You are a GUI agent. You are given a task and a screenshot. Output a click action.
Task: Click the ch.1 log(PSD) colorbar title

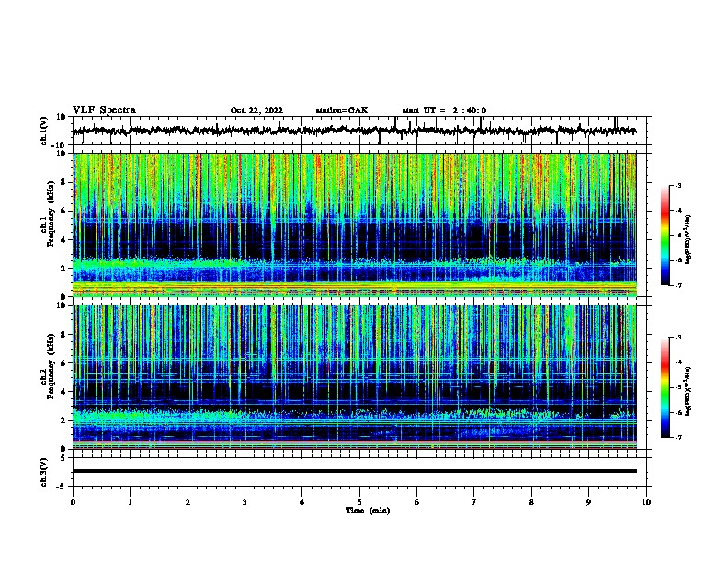(688, 239)
